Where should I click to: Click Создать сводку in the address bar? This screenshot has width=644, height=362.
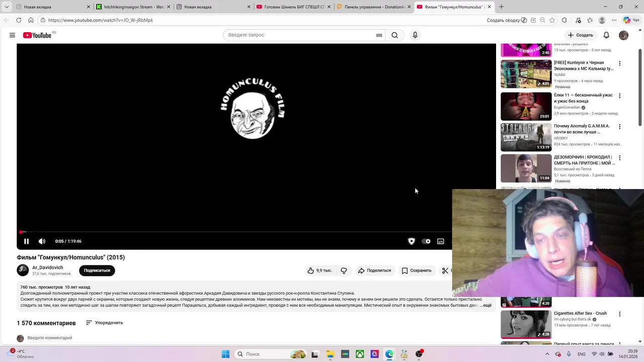tap(507, 20)
